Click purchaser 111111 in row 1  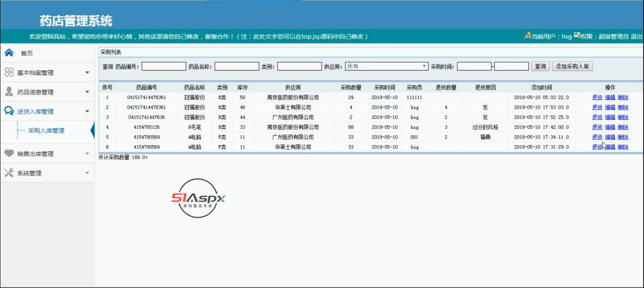[414, 97]
